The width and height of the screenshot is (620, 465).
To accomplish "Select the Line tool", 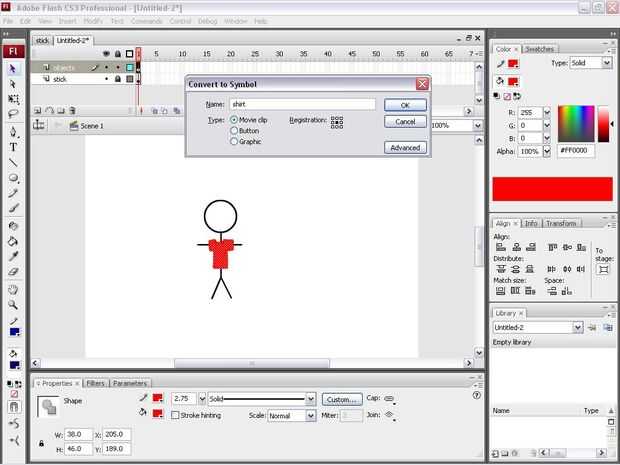I will 13,163.
